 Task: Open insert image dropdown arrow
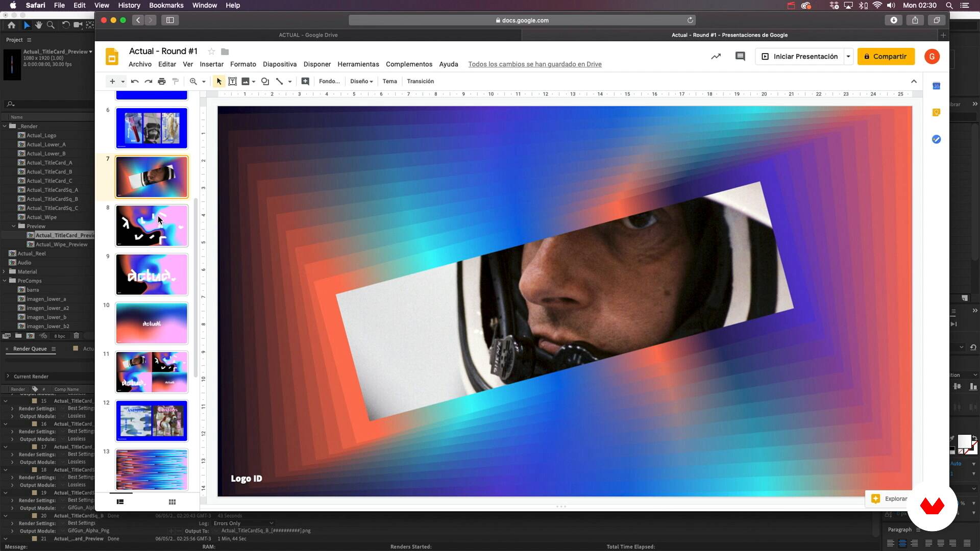[x=254, y=82]
